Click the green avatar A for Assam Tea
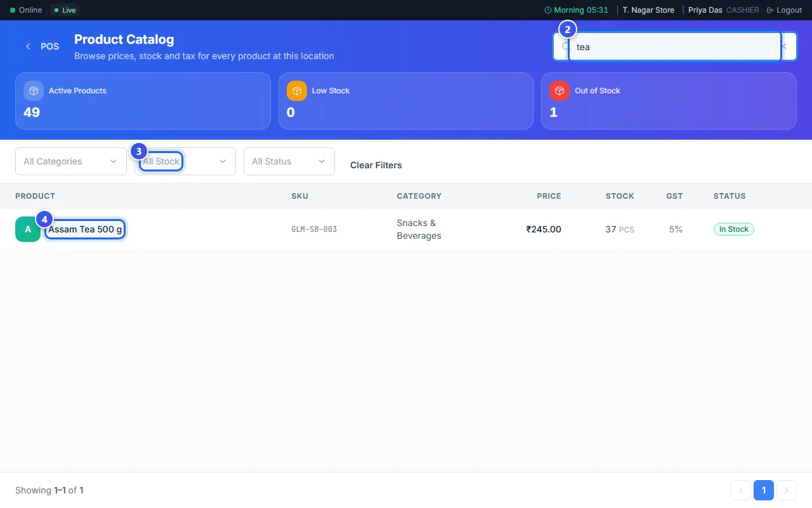The height and width of the screenshot is (508, 812). pyautogui.click(x=28, y=229)
